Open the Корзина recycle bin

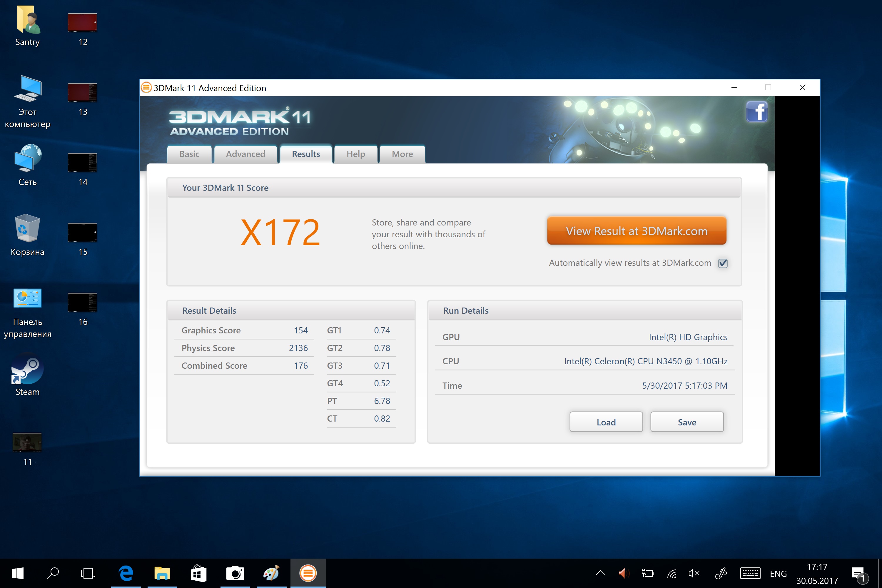[x=27, y=235]
